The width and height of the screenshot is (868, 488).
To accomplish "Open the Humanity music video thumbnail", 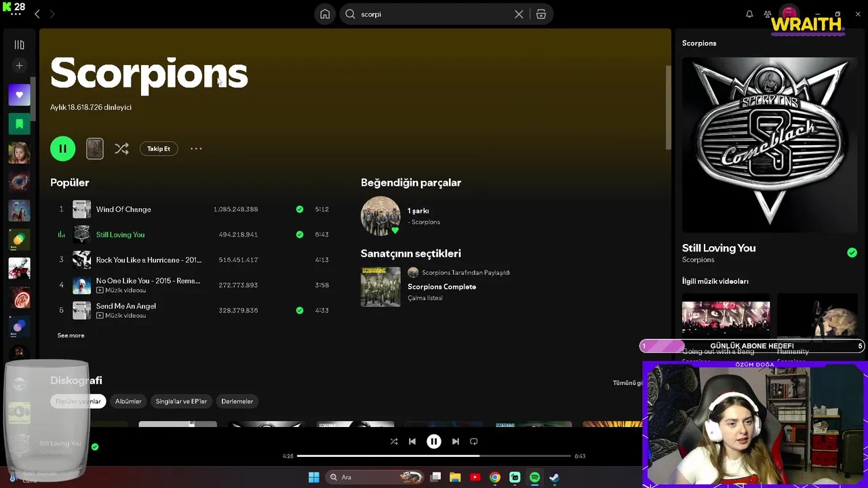I will click(817, 318).
